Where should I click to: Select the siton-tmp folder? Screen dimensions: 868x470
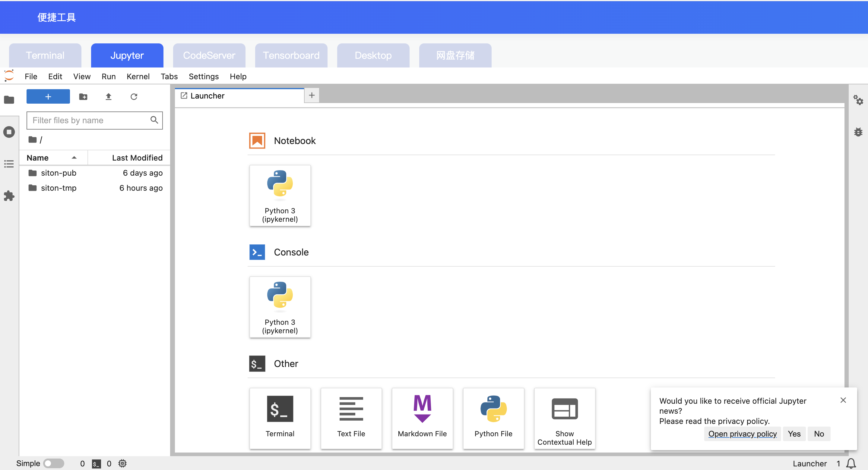click(x=95, y=188)
